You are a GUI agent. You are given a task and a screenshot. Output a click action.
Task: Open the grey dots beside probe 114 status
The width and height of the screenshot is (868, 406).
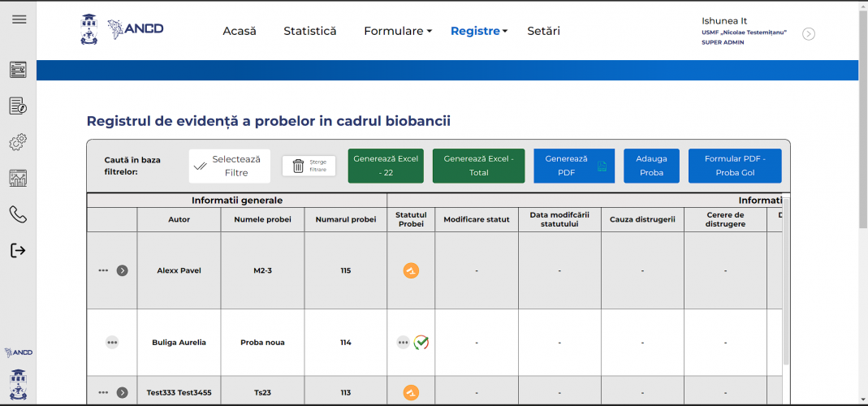(403, 343)
